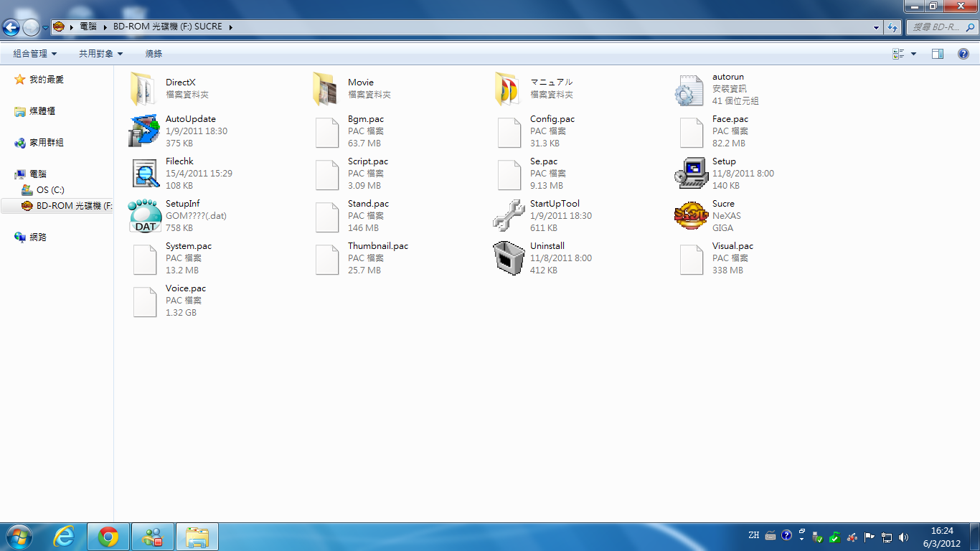Click the autorun settings file icon
This screenshot has height=551, width=980.
click(691, 90)
